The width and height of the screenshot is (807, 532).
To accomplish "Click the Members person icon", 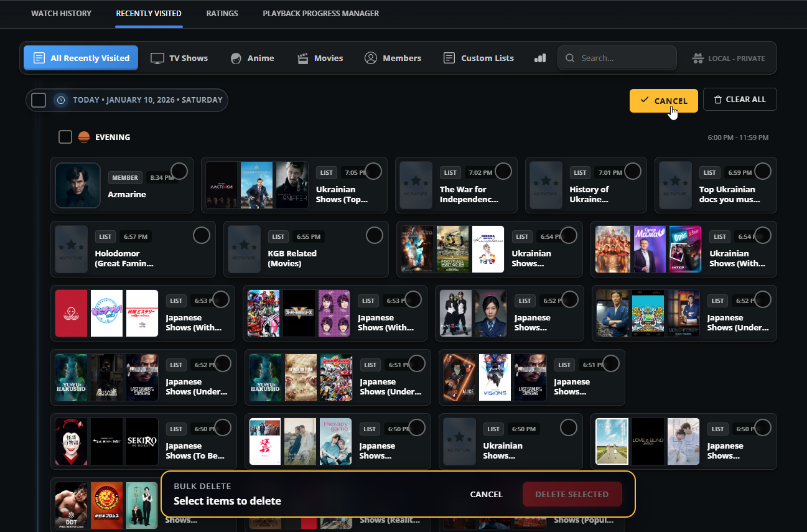I will [371, 58].
